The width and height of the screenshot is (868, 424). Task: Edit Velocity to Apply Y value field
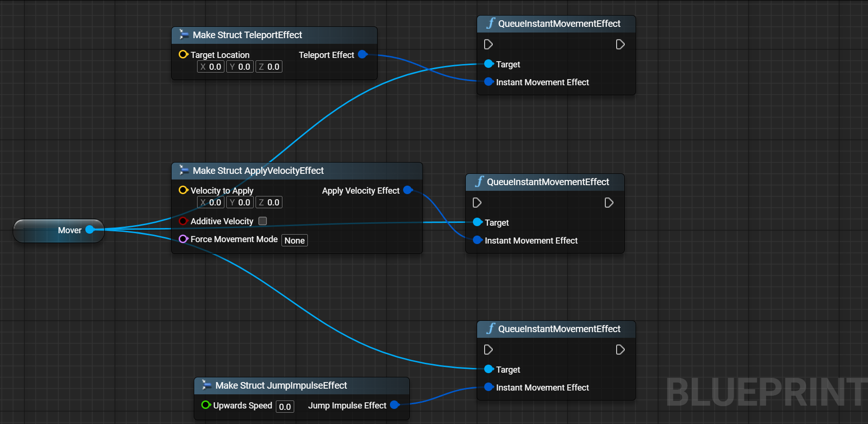click(240, 202)
